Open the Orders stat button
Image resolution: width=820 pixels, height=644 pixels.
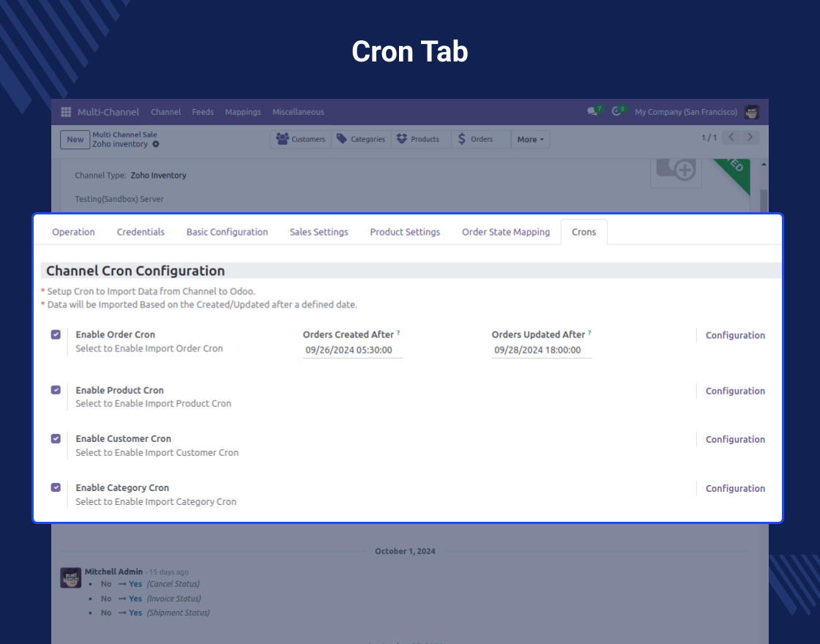coord(480,139)
